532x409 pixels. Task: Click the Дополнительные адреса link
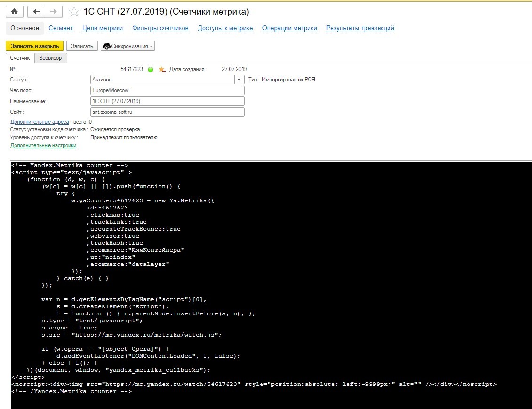coord(40,122)
